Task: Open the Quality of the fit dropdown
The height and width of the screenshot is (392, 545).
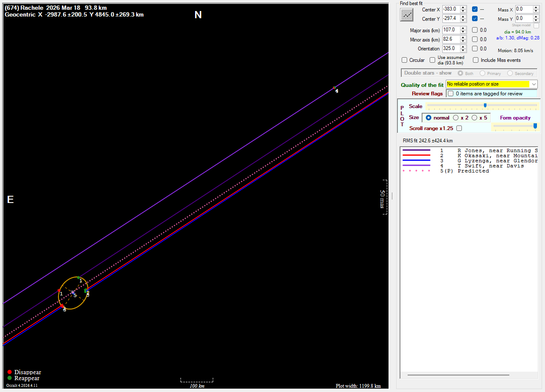Action: 534,84
